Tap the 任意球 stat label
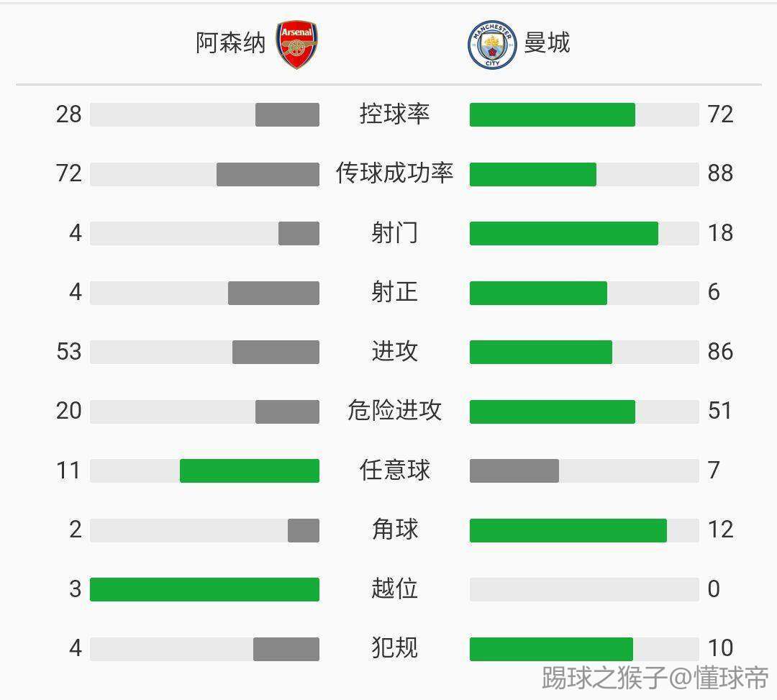 (x=394, y=471)
